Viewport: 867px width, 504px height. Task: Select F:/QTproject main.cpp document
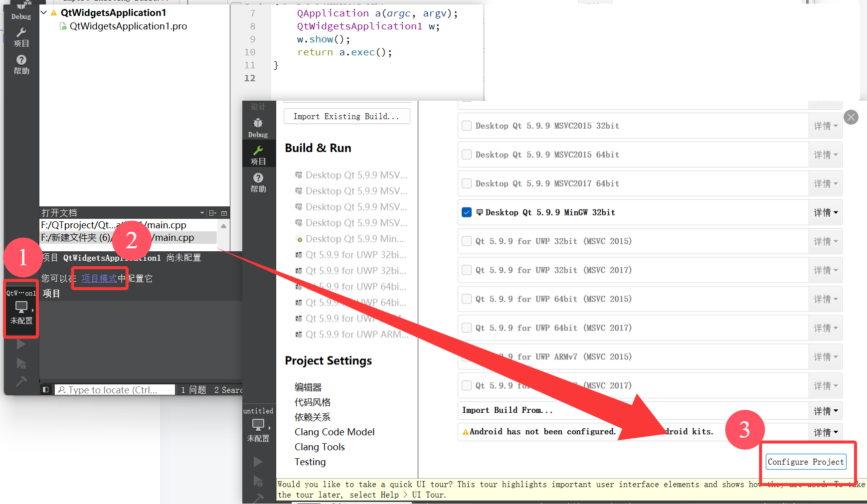(x=128, y=225)
